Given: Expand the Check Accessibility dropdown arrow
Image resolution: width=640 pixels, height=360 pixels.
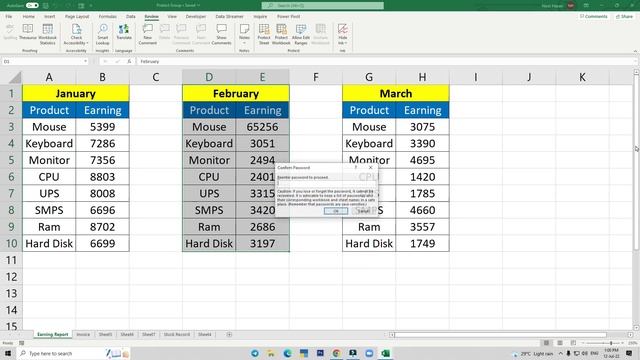Looking at the screenshot, I should tap(87, 43).
